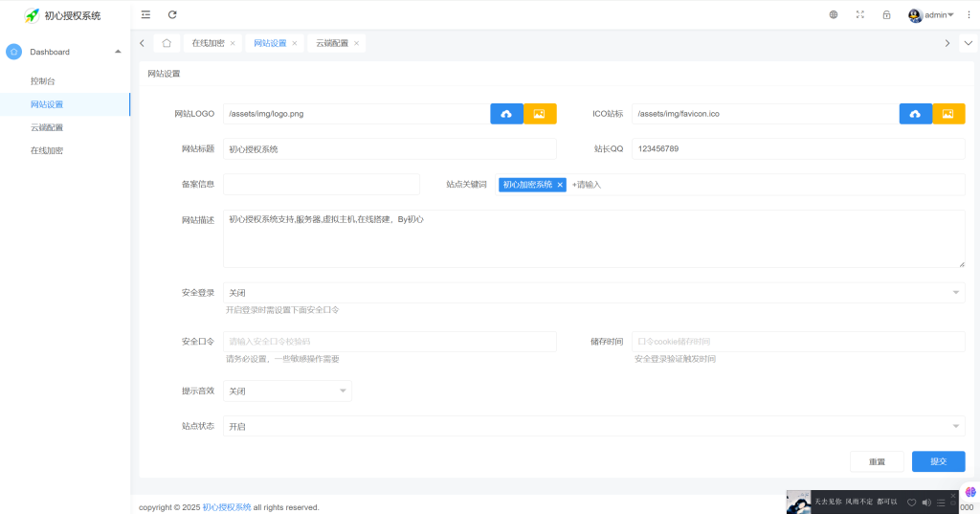Open the 安全登录 dropdown
The height and width of the screenshot is (514, 980).
point(593,293)
